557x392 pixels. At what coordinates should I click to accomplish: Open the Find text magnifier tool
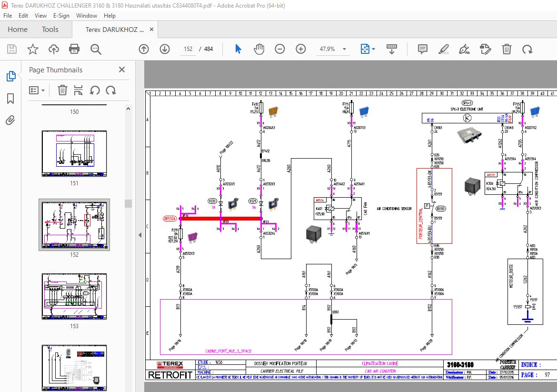coord(96,49)
